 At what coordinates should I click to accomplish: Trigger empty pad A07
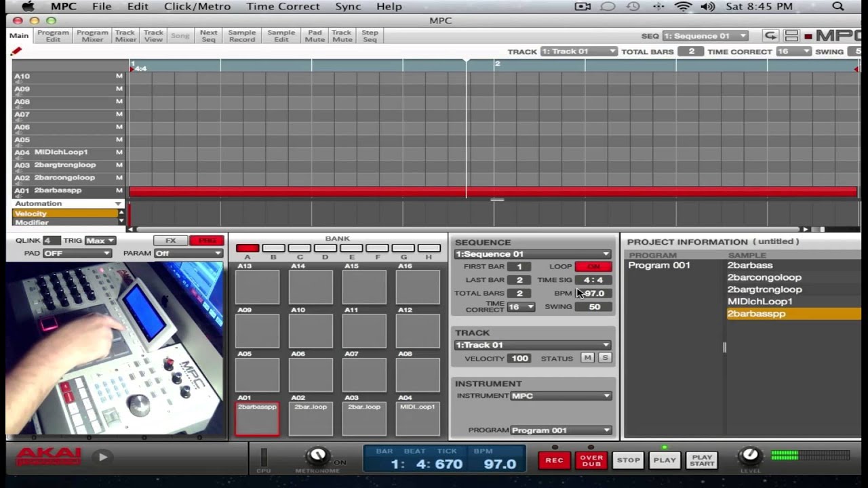click(364, 375)
